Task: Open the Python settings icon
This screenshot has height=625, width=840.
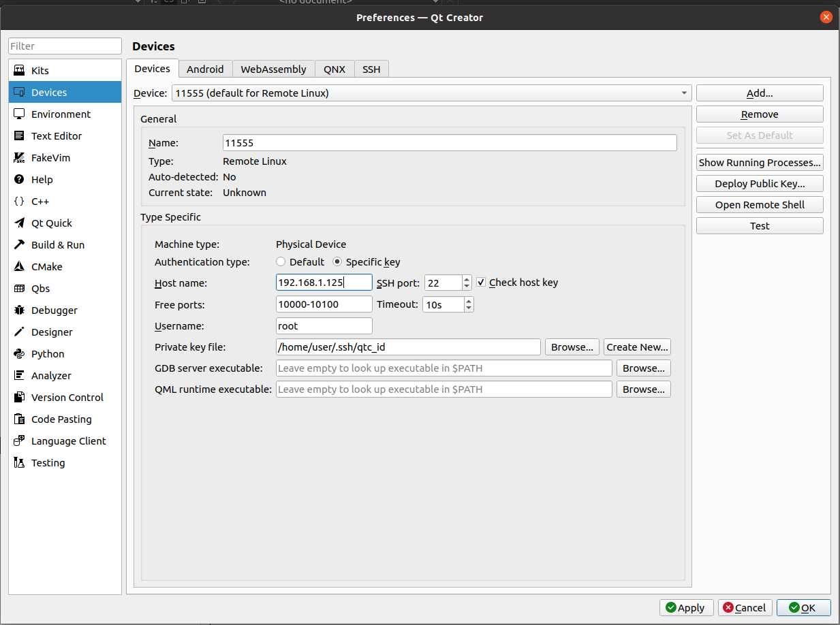Action: tap(19, 354)
